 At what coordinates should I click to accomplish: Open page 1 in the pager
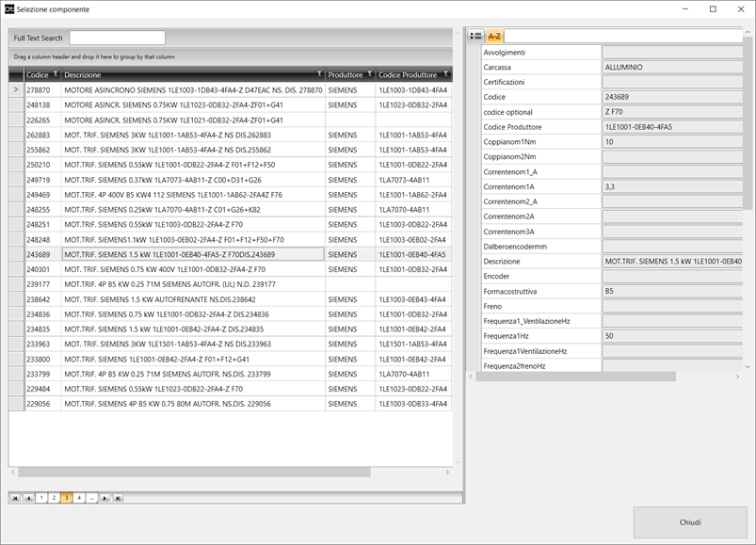pos(41,498)
